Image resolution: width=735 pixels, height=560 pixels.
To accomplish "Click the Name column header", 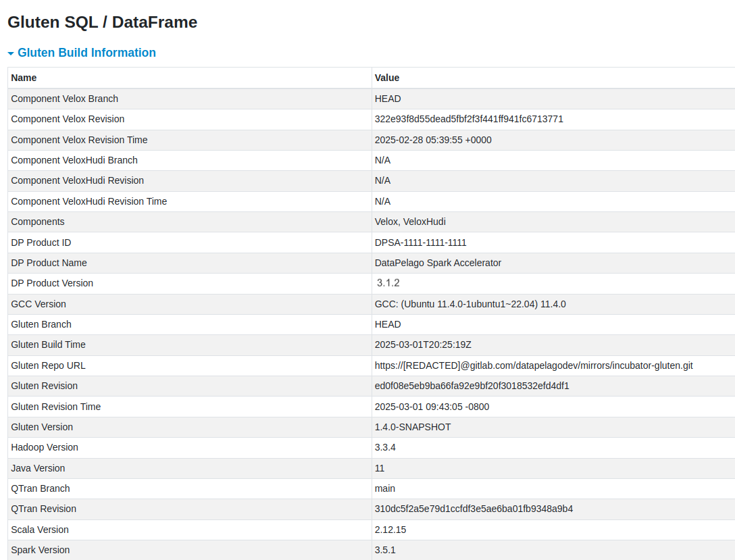I will point(24,78).
